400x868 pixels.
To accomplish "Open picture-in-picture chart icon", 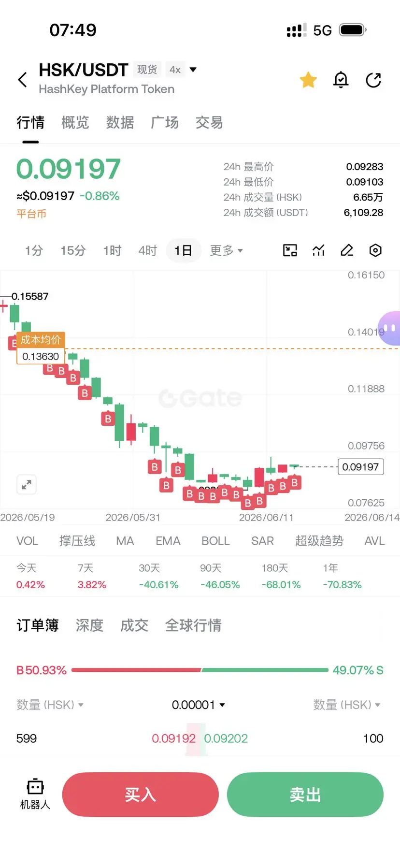I will (290, 250).
